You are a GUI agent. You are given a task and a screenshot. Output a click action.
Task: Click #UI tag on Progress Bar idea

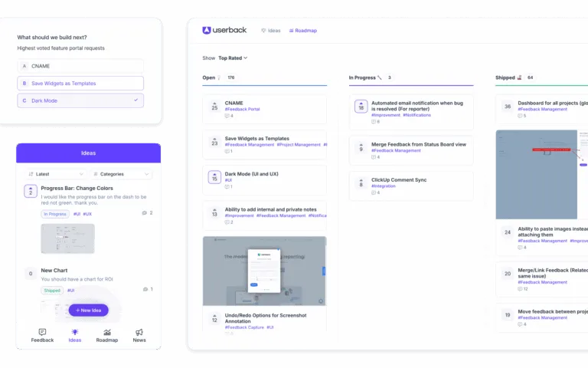tap(77, 214)
